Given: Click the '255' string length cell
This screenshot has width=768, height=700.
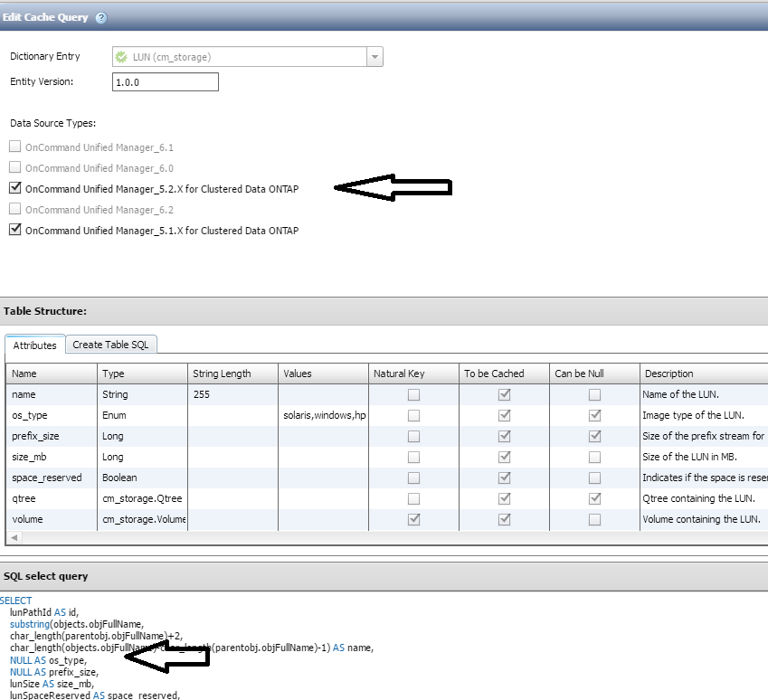Looking at the screenshot, I should coord(232,394).
